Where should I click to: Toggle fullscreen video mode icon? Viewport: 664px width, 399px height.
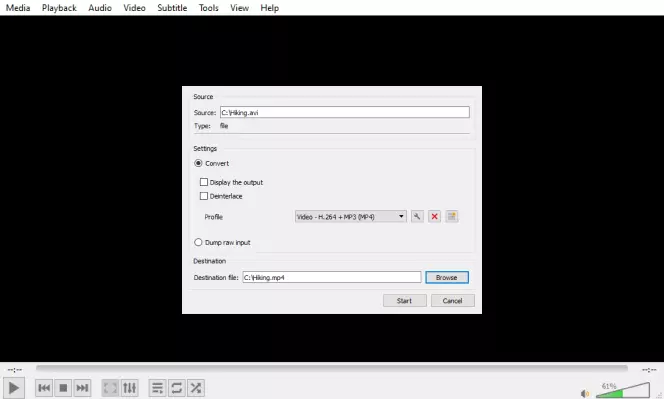coord(110,388)
